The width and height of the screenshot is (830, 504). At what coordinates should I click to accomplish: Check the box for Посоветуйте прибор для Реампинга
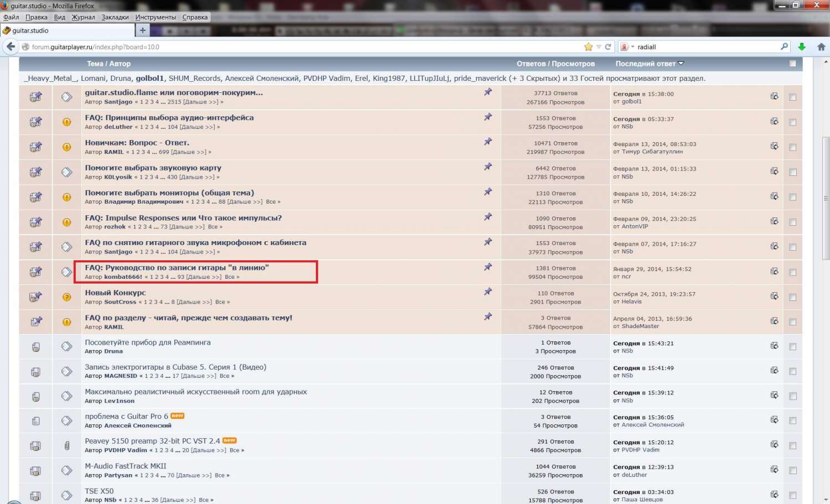(792, 347)
